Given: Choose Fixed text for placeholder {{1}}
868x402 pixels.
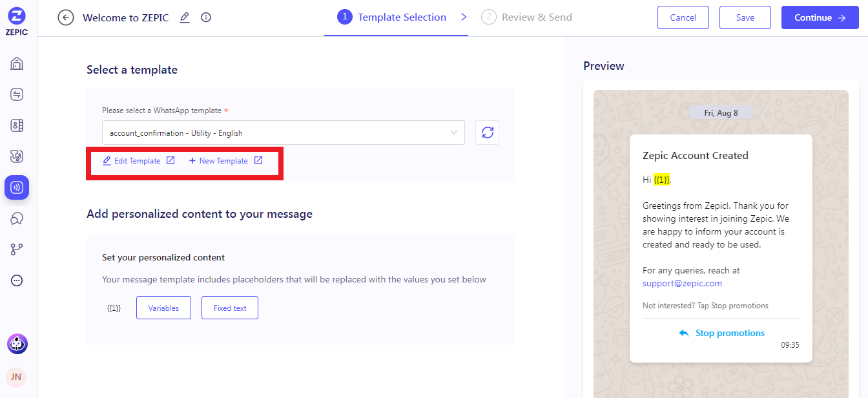Looking at the screenshot, I should tap(230, 308).
